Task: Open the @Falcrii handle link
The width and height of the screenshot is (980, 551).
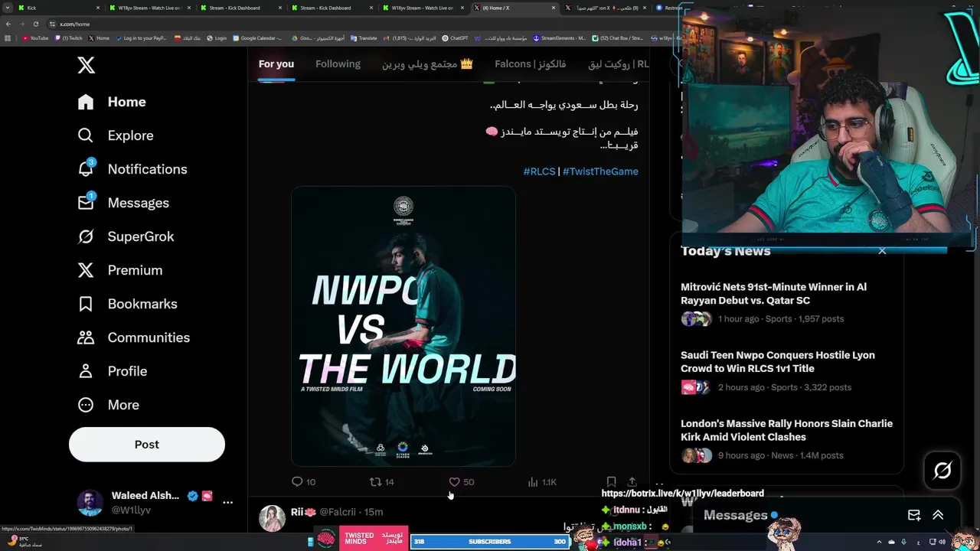Action: 338,512
